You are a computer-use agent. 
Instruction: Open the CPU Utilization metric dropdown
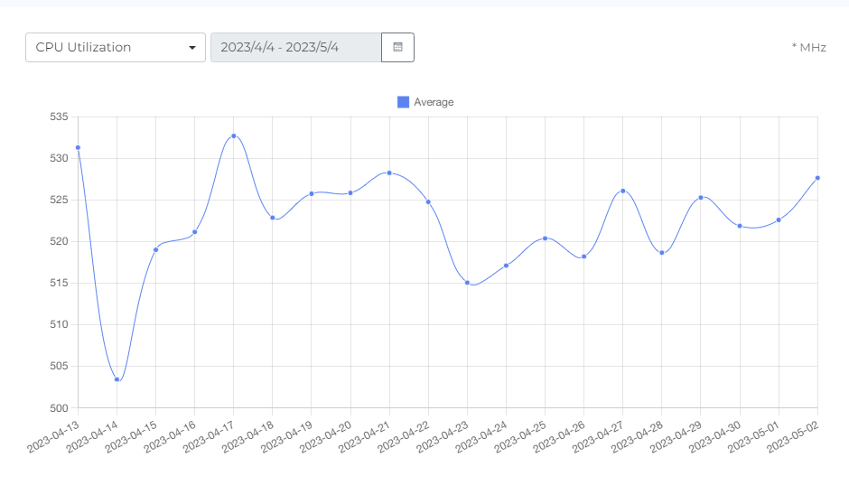pos(108,48)
